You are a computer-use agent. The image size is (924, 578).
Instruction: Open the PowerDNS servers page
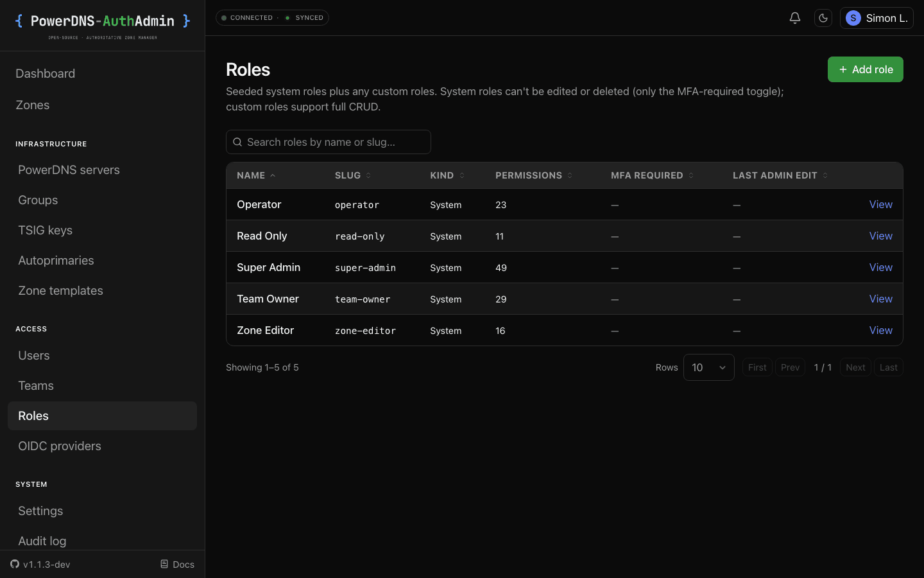point(103,170)
